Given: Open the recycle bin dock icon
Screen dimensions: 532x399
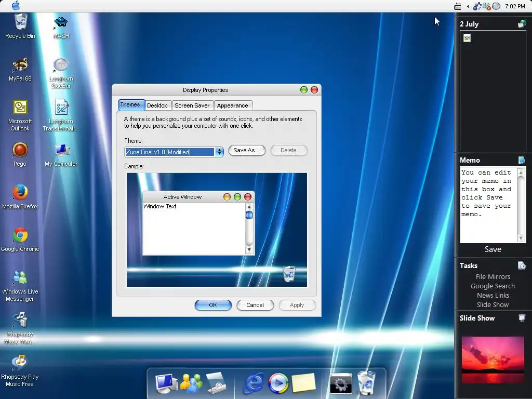Looking at the screenshot, I should pos(366,383).
